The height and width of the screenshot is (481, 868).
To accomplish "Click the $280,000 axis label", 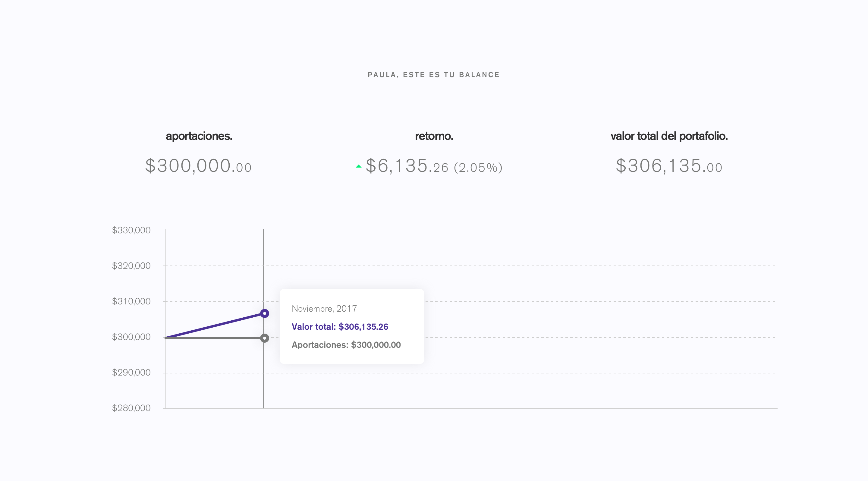I will coord(131,408).
